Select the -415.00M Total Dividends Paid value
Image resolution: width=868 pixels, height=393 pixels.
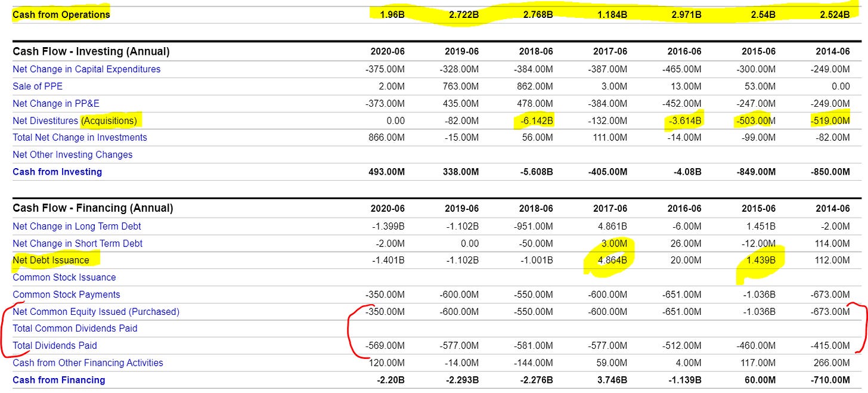pos(830,346)
